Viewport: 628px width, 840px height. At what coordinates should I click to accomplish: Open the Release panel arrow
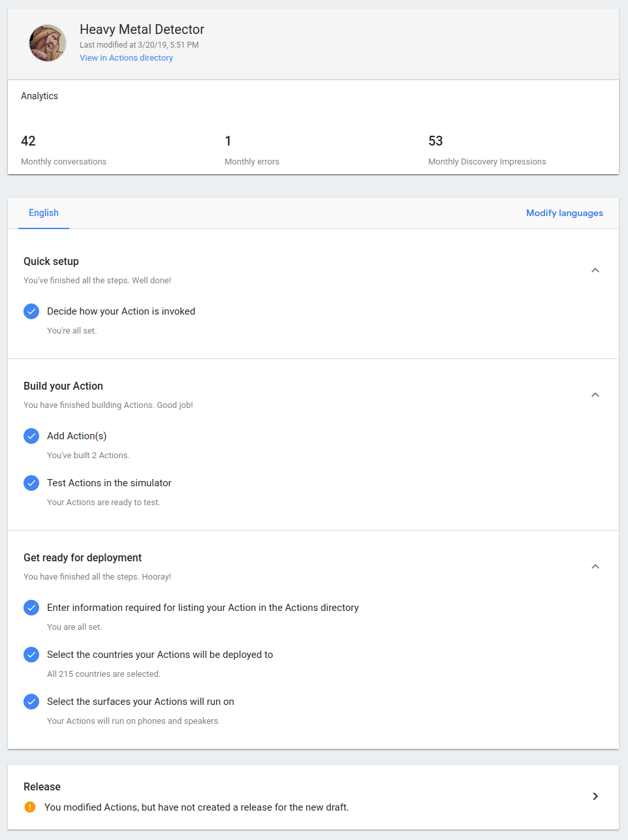pyautogui.click(x=595, y=796)
